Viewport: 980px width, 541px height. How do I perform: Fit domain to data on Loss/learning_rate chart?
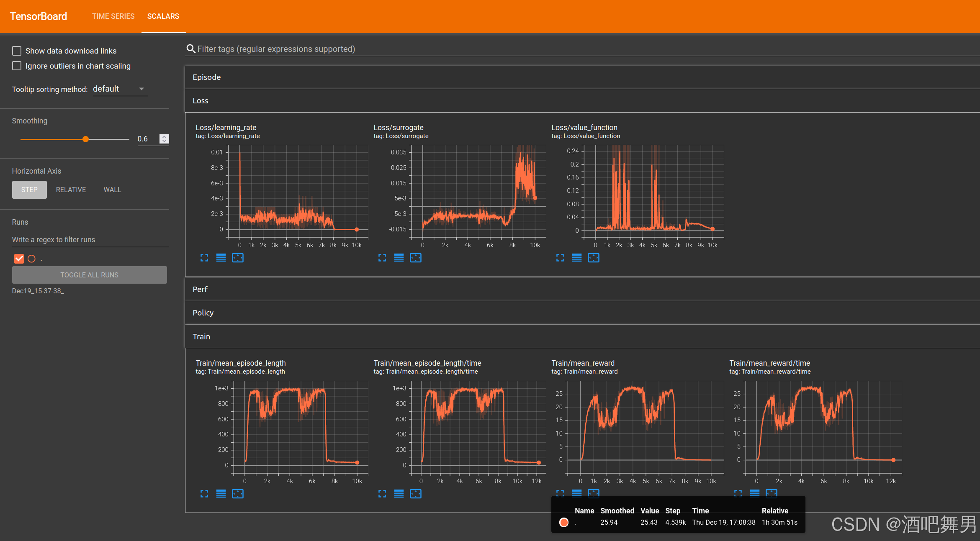tap(237, 258)
